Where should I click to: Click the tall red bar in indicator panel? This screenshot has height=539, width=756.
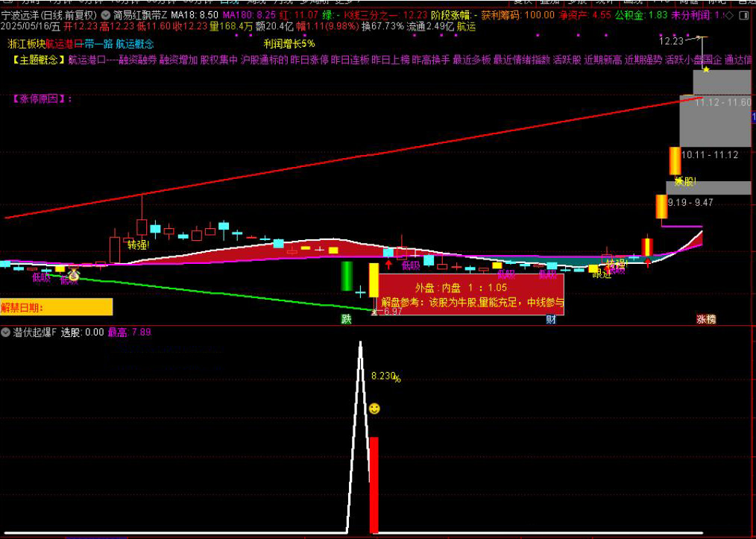tap(374, 485)
